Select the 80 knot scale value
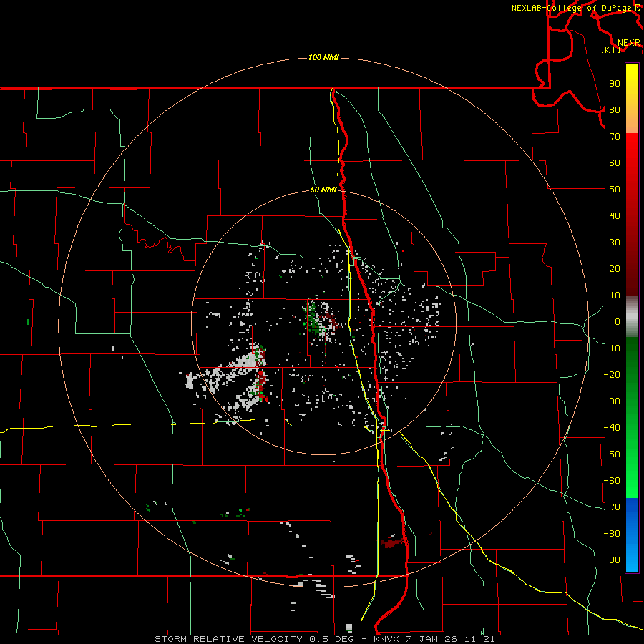The height and width of the screenshot is (644, 644). (615, 110)
